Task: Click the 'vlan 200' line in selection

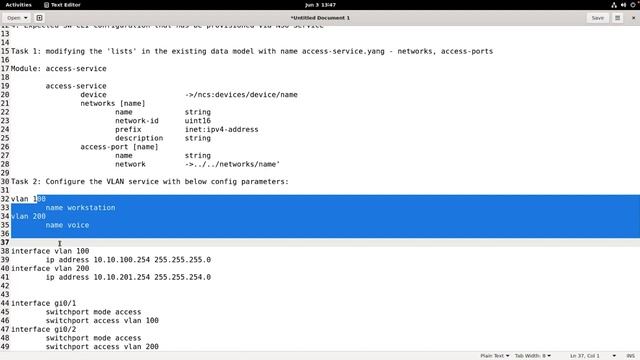Action: click(x=28, y=216)
